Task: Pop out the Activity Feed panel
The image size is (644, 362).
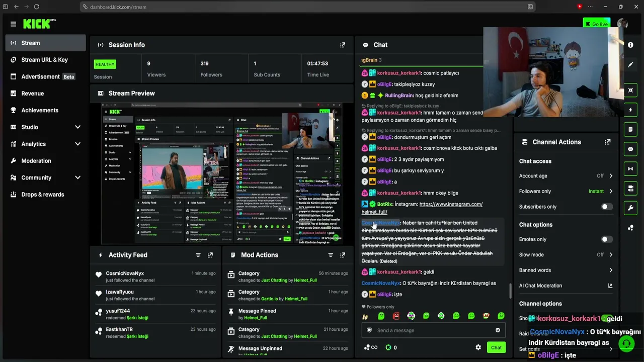Action: click(x=210, y=255)
